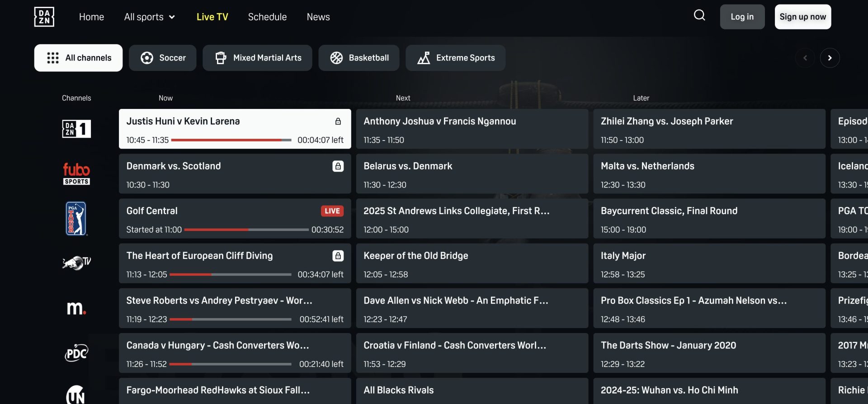
Task: Open the search magnifier icon
Action: click(x=699, y=15)
